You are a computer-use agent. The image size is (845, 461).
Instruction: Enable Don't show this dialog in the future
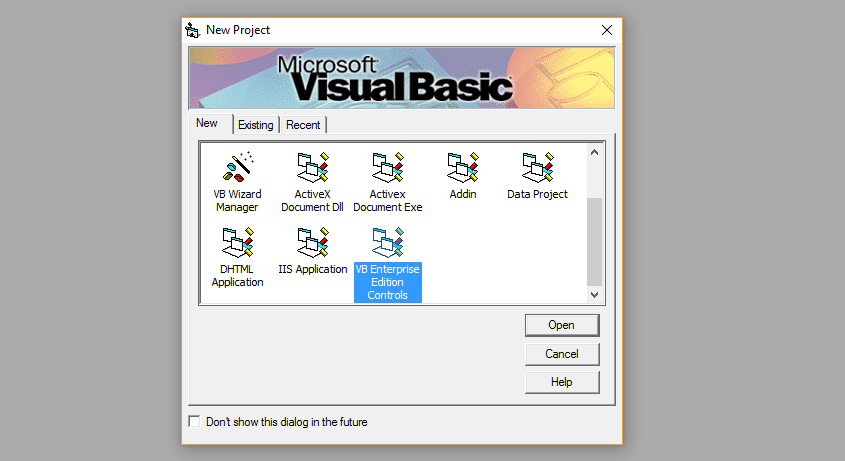coord(194,422)
